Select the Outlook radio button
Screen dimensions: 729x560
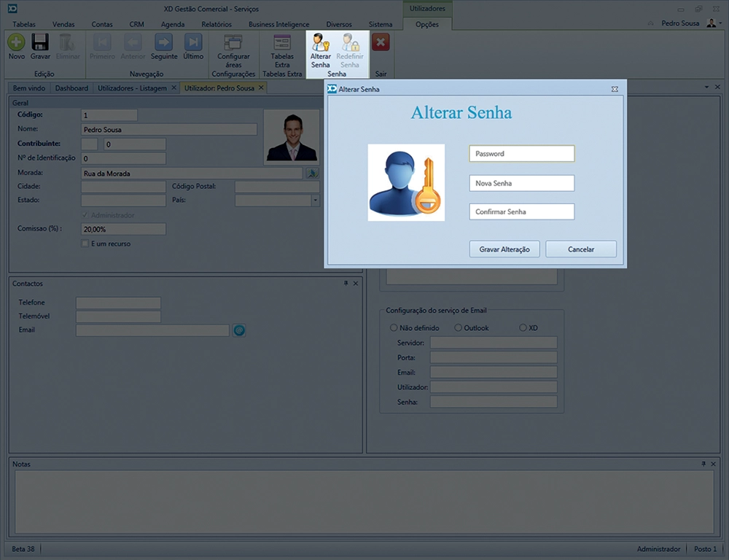pyautogui.click(x=459, y=328)
